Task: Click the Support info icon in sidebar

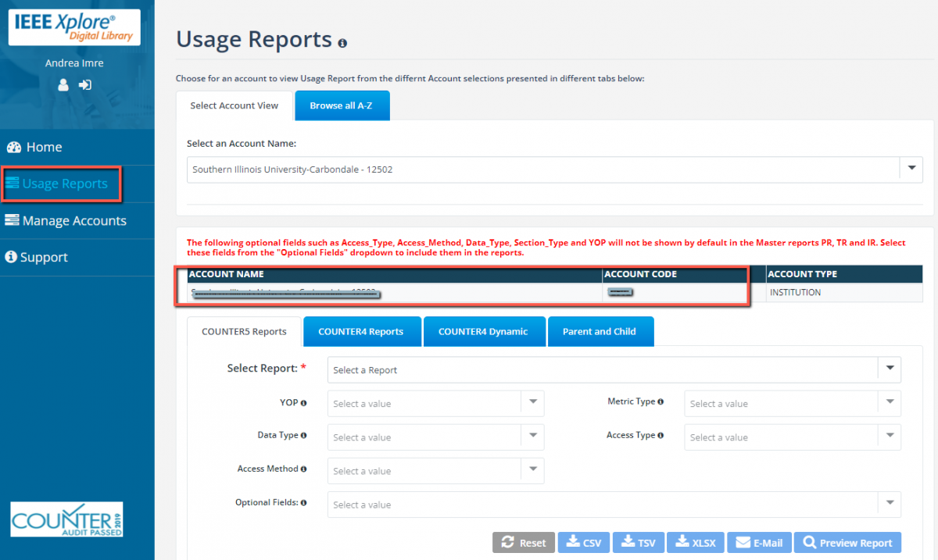Action: point(11,257)
